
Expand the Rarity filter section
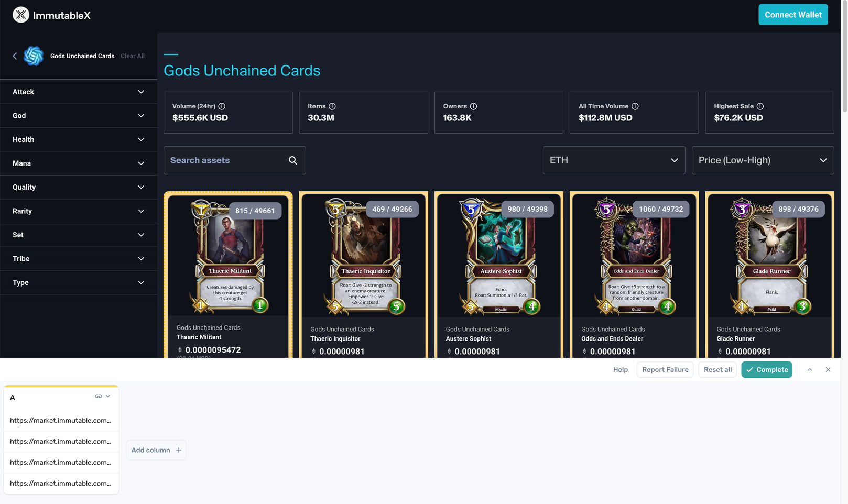pyautogui.click(x=79, y=211)
